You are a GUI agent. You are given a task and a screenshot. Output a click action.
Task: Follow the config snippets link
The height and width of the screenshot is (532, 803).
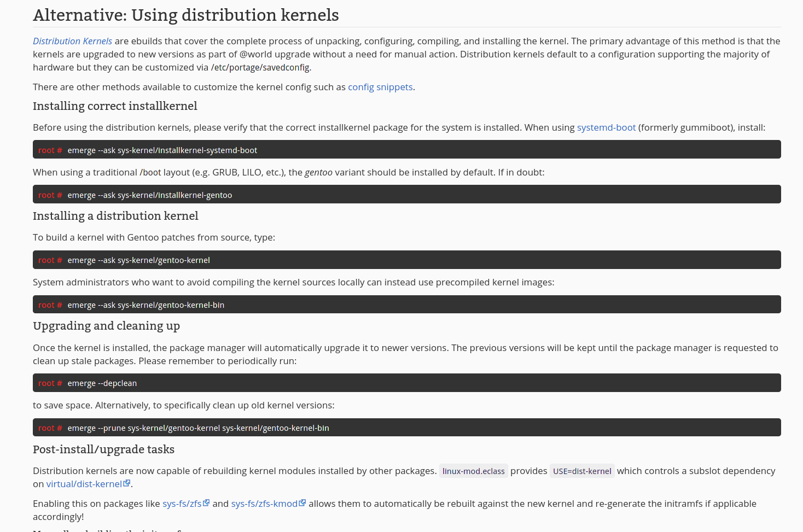(380, 87)
